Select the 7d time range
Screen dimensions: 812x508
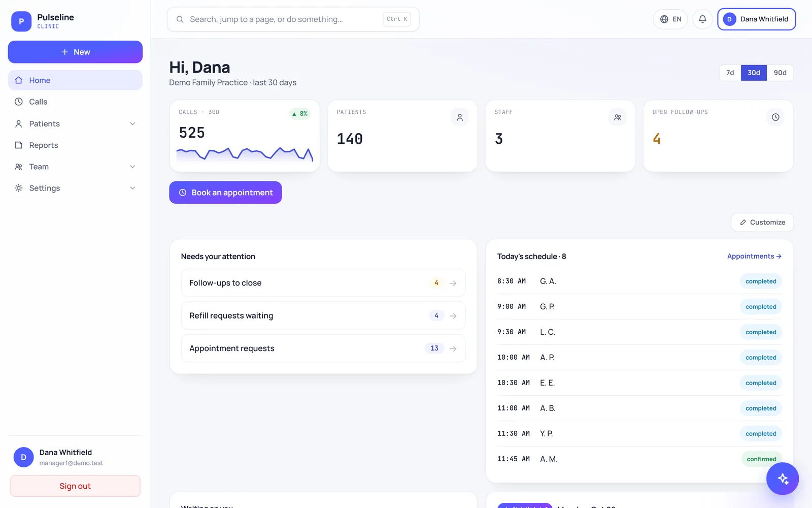730,73
